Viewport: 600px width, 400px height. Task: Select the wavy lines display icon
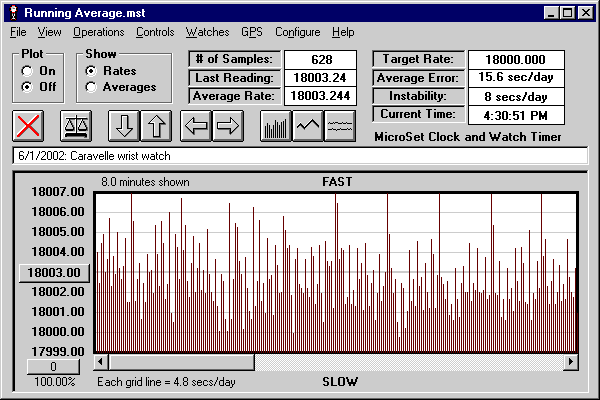pos(340,126)
